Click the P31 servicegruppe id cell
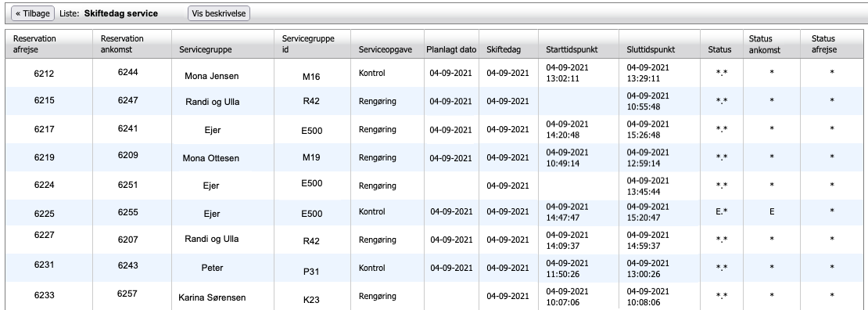Image resolution: width=868 pixels, height=310 pixels. (311, 272)
